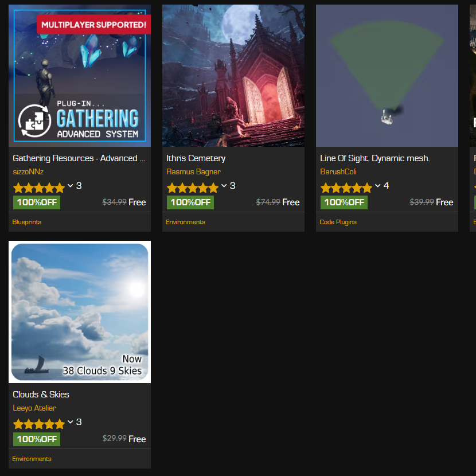This screenshot has height=476, width=476.
Task: Click the five stars under Ithris Cemetery
Action: coord(193,188)
